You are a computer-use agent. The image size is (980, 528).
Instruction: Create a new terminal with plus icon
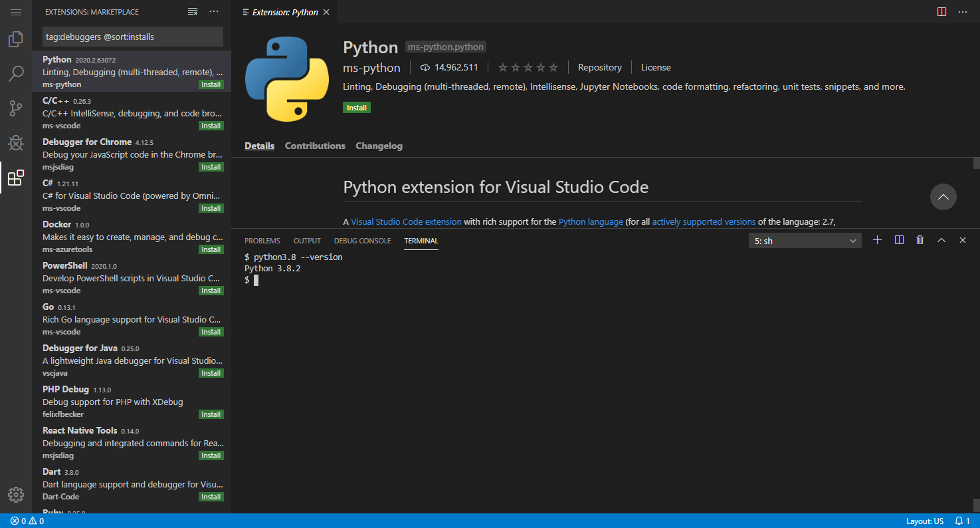tap(877, 240)
